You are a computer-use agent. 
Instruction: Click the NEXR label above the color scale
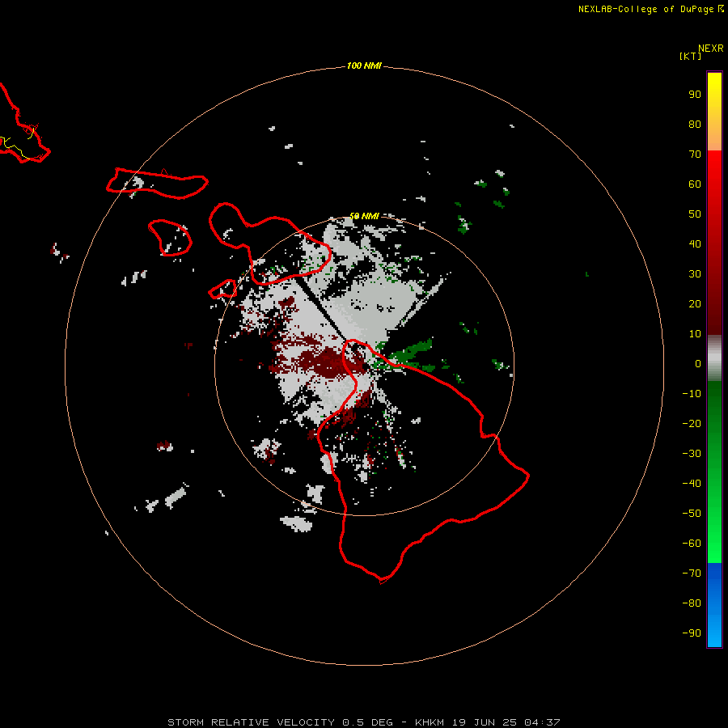(711, 48)
